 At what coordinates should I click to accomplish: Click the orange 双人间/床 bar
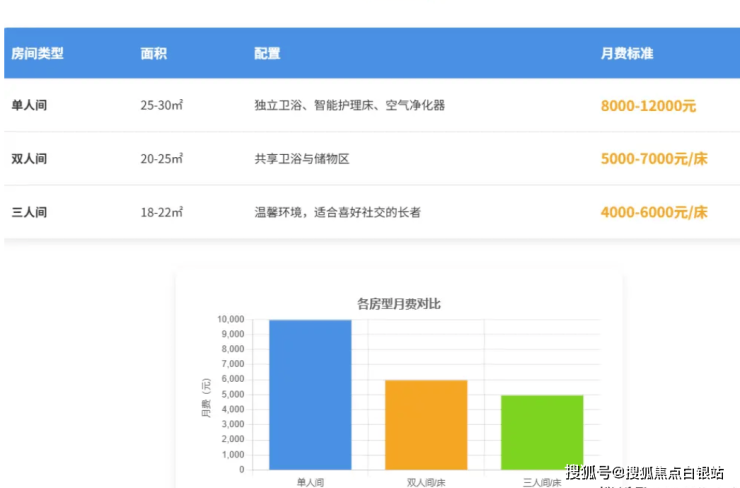pyautogui.click(x=426, y=424)
